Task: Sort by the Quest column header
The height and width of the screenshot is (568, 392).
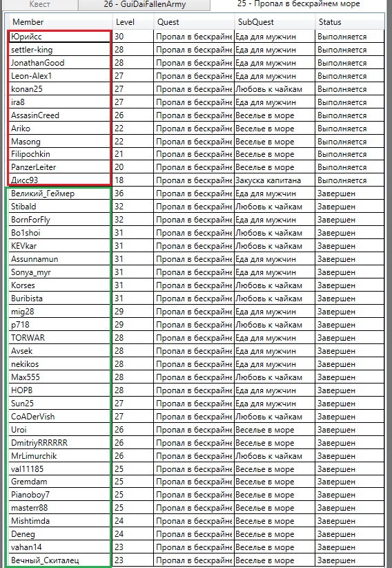Action: pyautogui.click(x=194, y=21)
